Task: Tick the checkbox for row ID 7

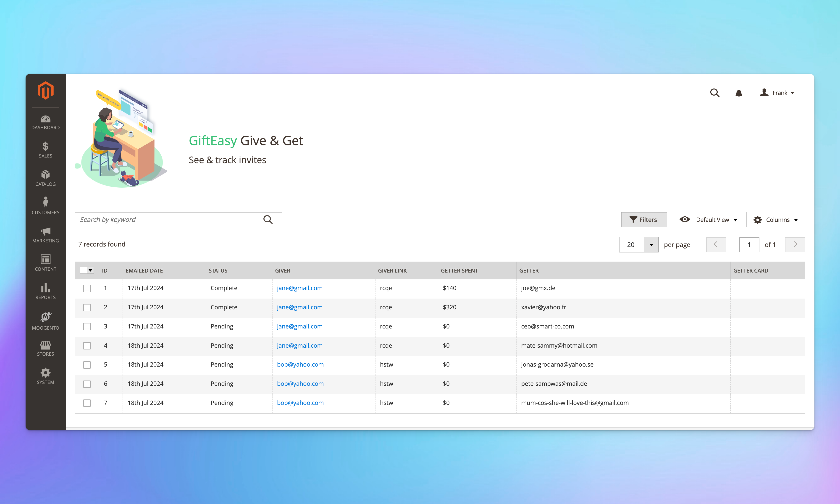Action: click(x=87, y=403)
